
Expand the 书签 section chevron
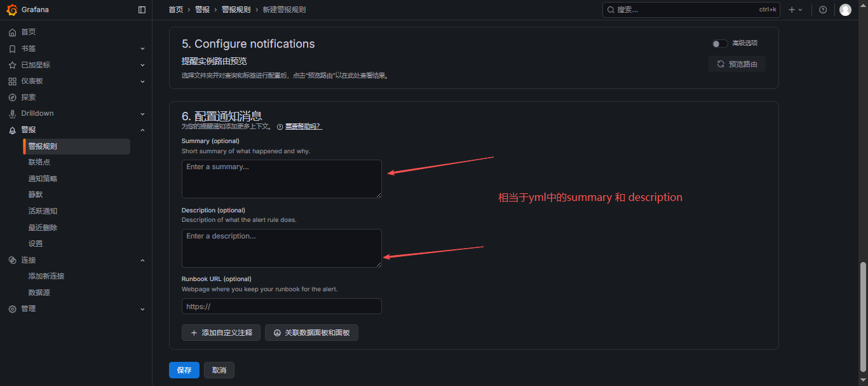click(142, 48)
